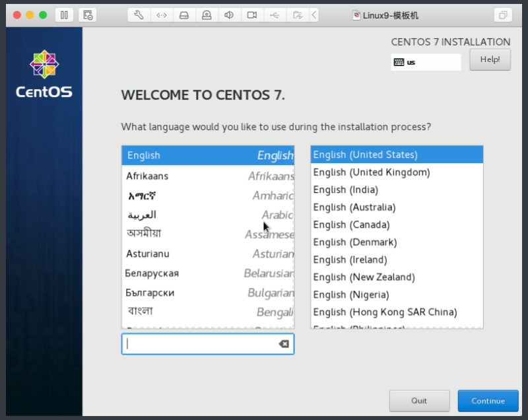Click the CentOS logo in sidebar

pyautogui.click(x=44, y=74)
